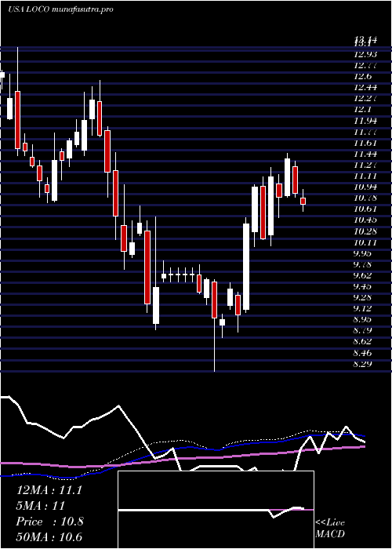Select the 10.94 price axis label

coord(365,187)
